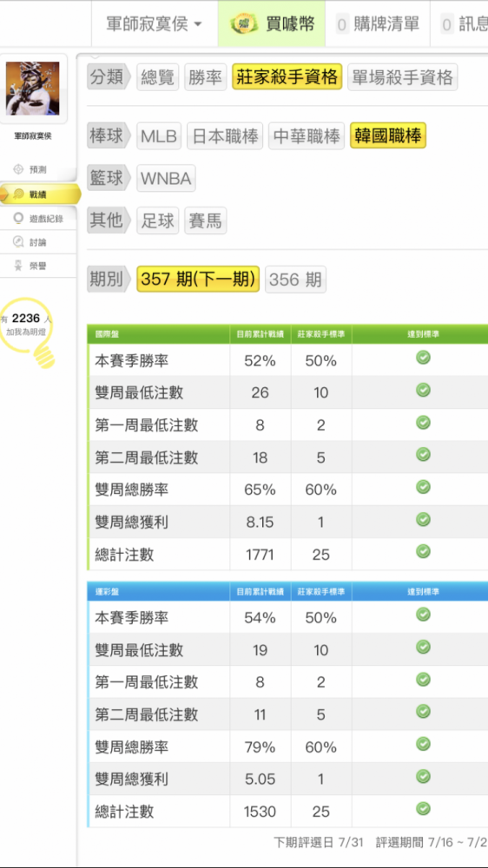Select the 356 期 period option

pyautogui.click(x=295, y=279)
